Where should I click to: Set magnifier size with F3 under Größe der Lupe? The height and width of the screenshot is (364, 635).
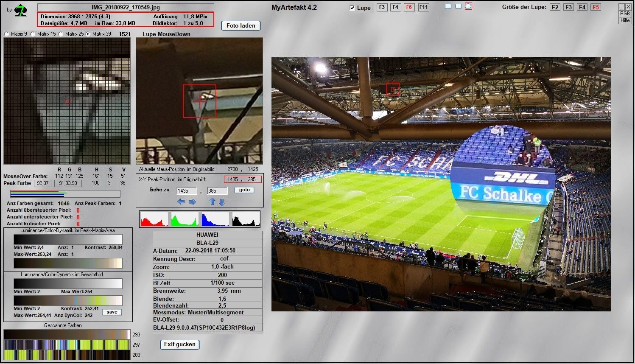(569, 7)
